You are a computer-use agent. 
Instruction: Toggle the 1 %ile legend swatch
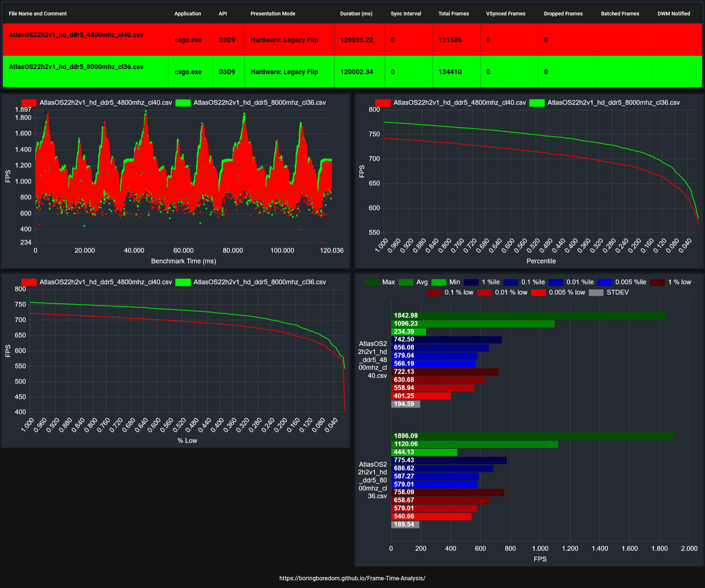pos(471,282)
